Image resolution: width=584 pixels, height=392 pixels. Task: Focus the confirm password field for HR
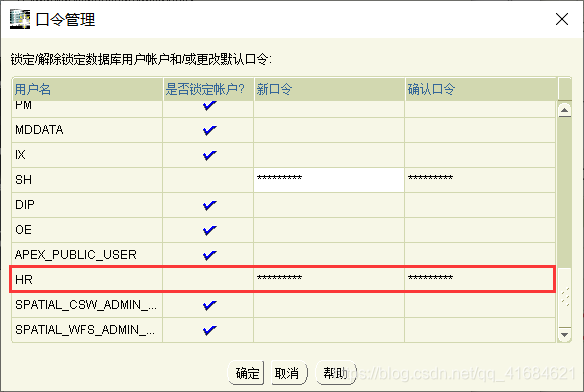click(480, 280)
